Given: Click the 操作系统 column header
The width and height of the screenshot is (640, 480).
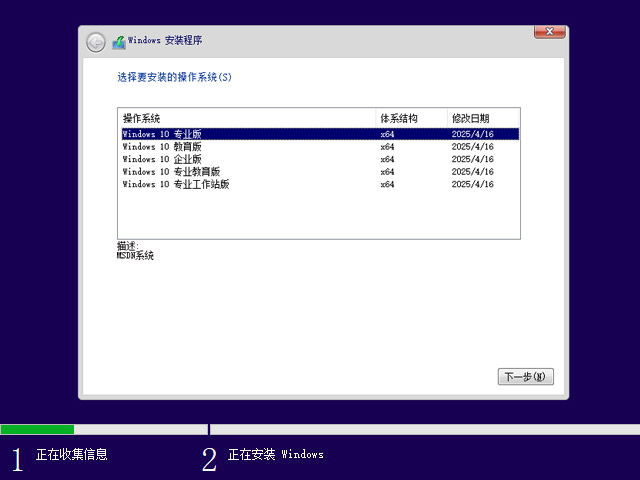Looking at the screenshot, I should click(x=247, y=118).
